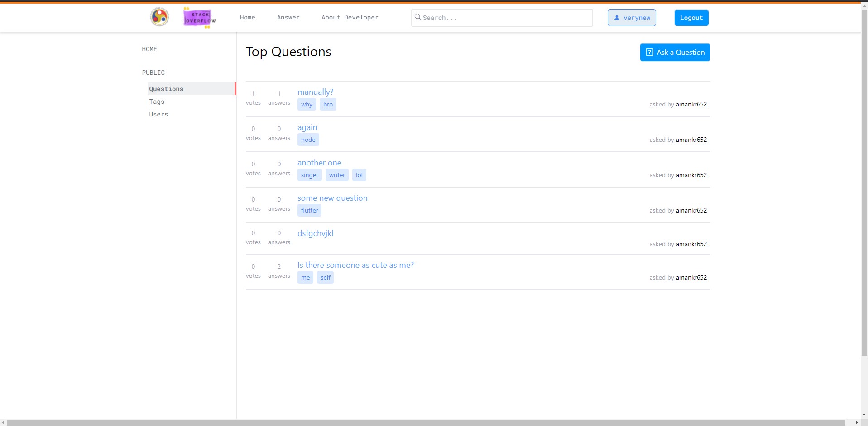868x426 pixels.
Task: Select Users in the sidebar
Action: [158, 114]
